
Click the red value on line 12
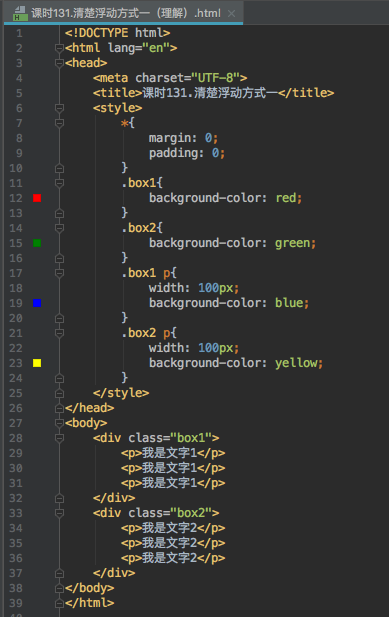(286, 198)
